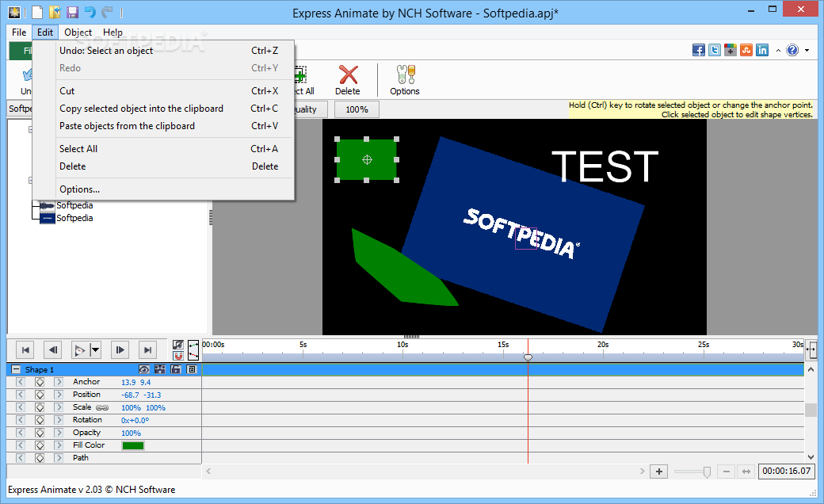Choose Paste objects from the clipboard
Screen dimensions: 824x504
163,126
